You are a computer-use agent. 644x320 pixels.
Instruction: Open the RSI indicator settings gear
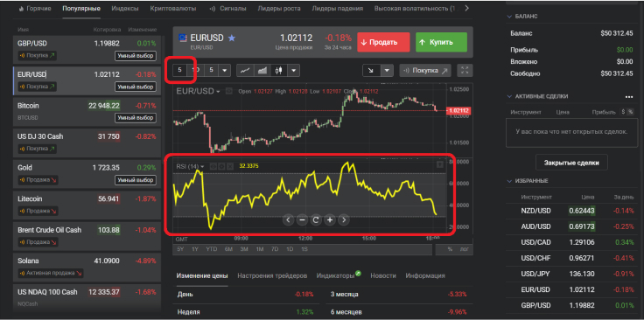click(221, 166)
